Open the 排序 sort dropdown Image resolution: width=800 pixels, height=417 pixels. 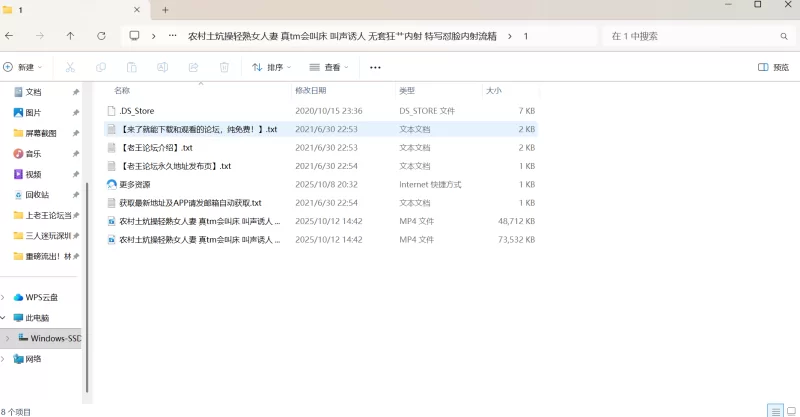(271, 67)
